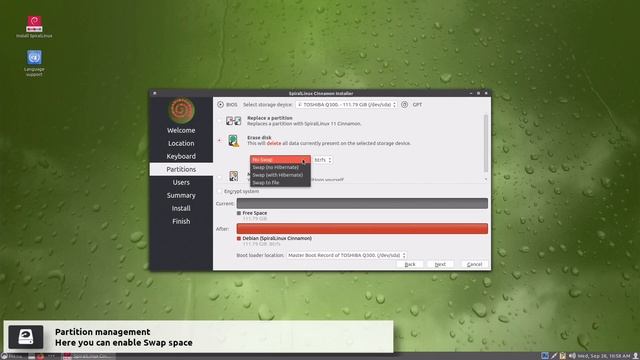Viewport: 640px width, 360px height.
Task: Go to the Install step in sidebar
Action: [x=181, y=209]
